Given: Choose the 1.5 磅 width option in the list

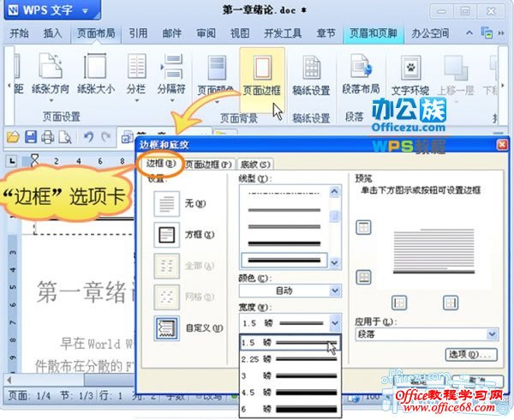Looking at the screenshot, I should 290,343.
